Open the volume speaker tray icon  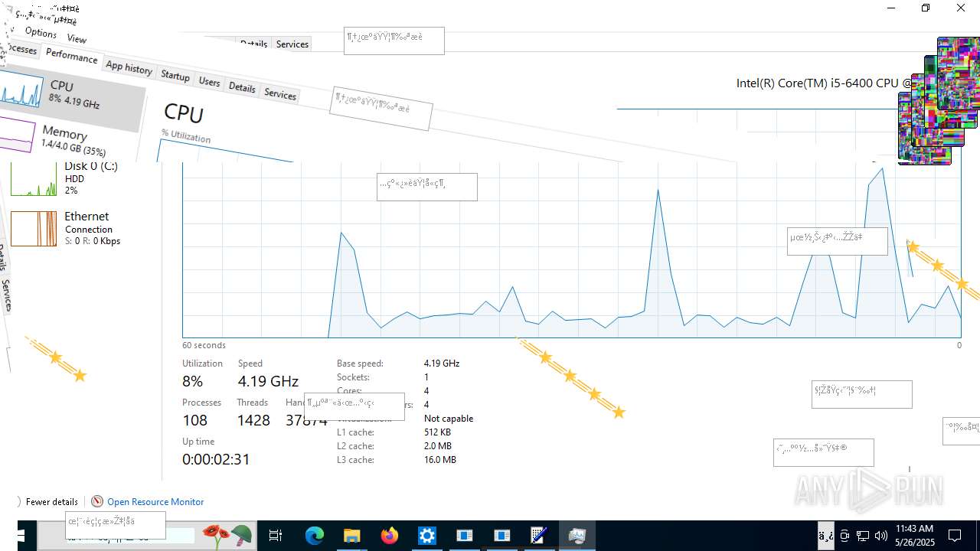881,536
